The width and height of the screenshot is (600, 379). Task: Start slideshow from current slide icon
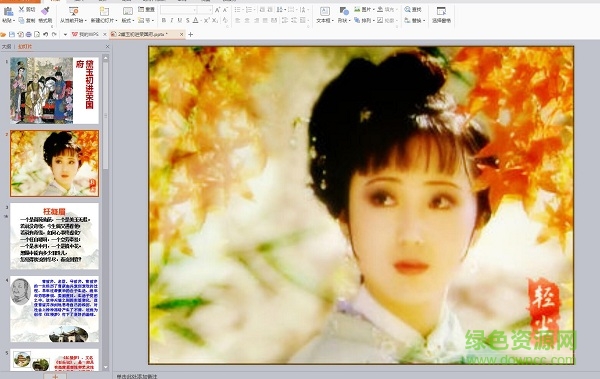pos(73,11)
